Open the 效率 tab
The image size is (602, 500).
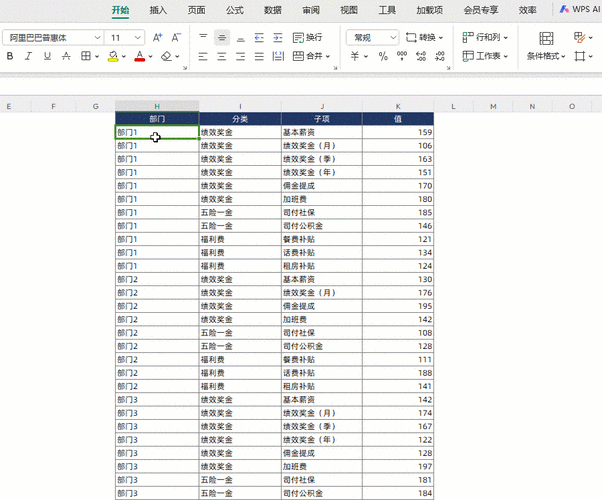[x=528, y=10]
